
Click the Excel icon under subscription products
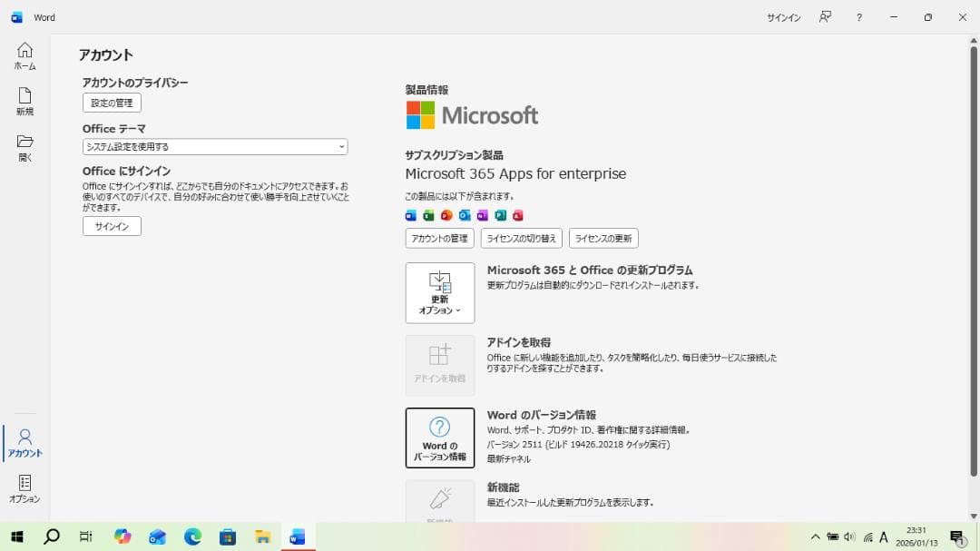point(428,215)
